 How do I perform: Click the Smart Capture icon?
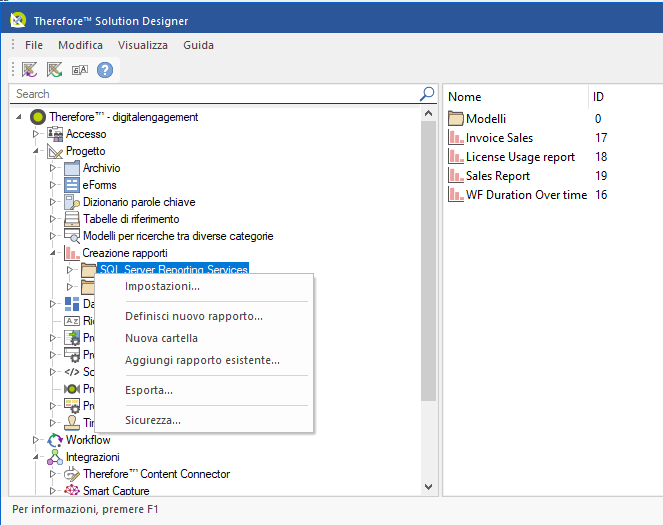pyautogui.click(x=71, y=491)
